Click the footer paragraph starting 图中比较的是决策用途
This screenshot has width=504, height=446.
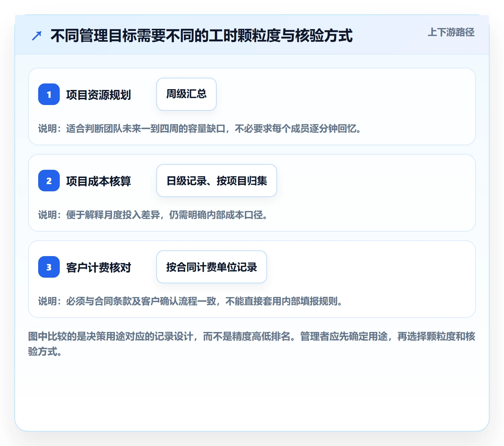[252, 344]
